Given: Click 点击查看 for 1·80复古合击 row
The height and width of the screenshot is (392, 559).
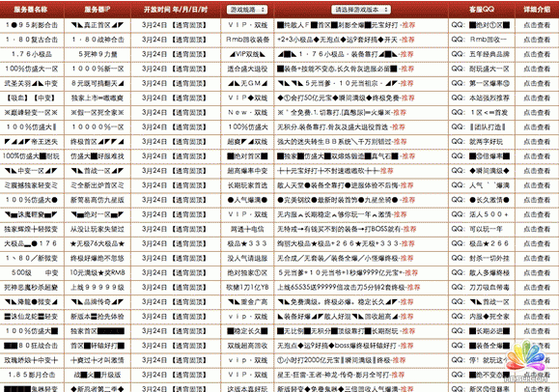Looking at the screenshot, I should (537, 40).
